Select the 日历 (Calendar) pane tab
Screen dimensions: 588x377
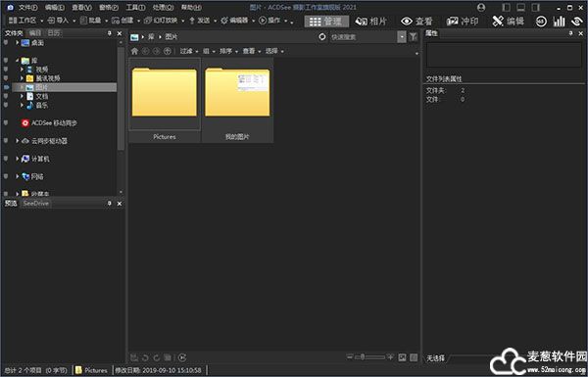pos(54,33)
